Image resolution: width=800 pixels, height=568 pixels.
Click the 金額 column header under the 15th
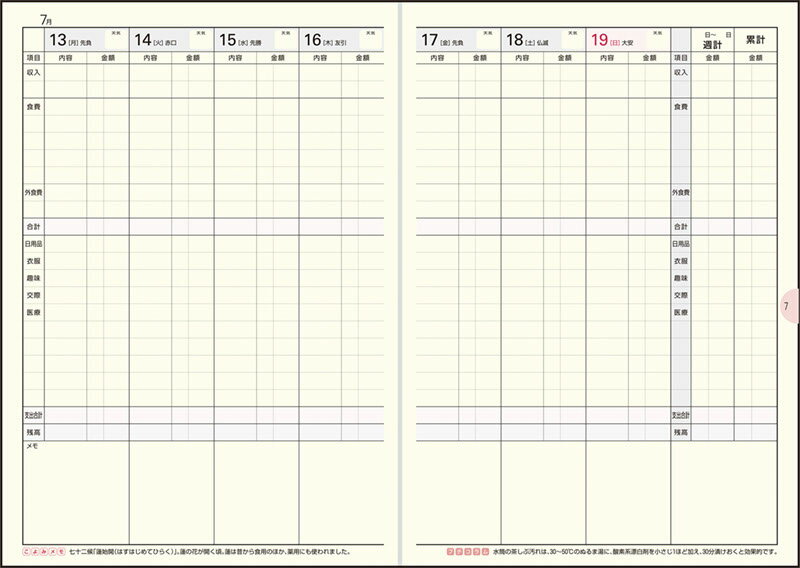coord(278,58)
